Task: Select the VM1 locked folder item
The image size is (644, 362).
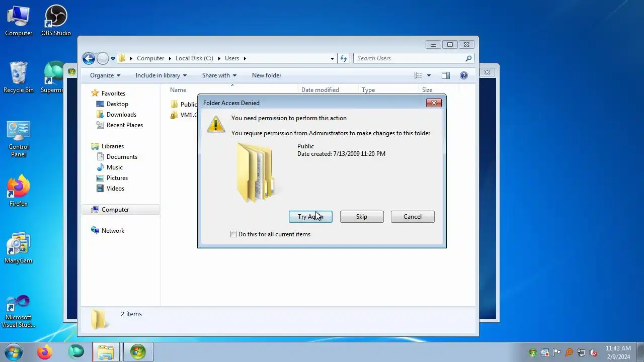Action: tap(184, 115)
